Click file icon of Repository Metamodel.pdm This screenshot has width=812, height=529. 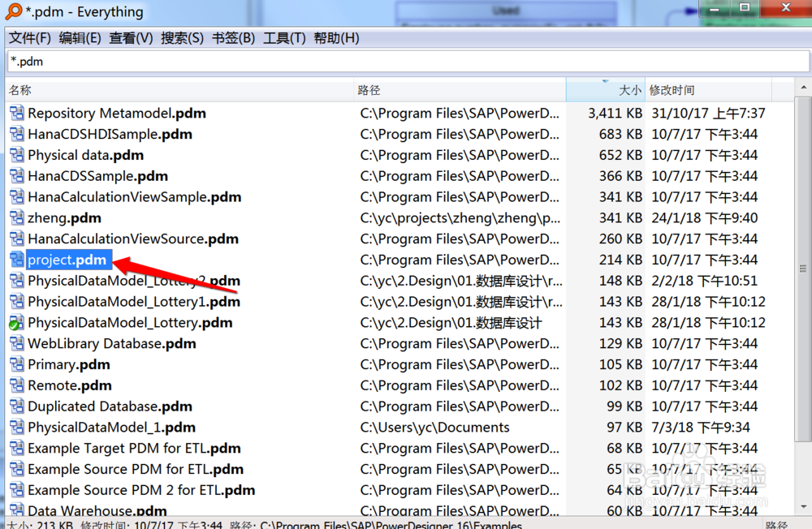click(16, 113)
